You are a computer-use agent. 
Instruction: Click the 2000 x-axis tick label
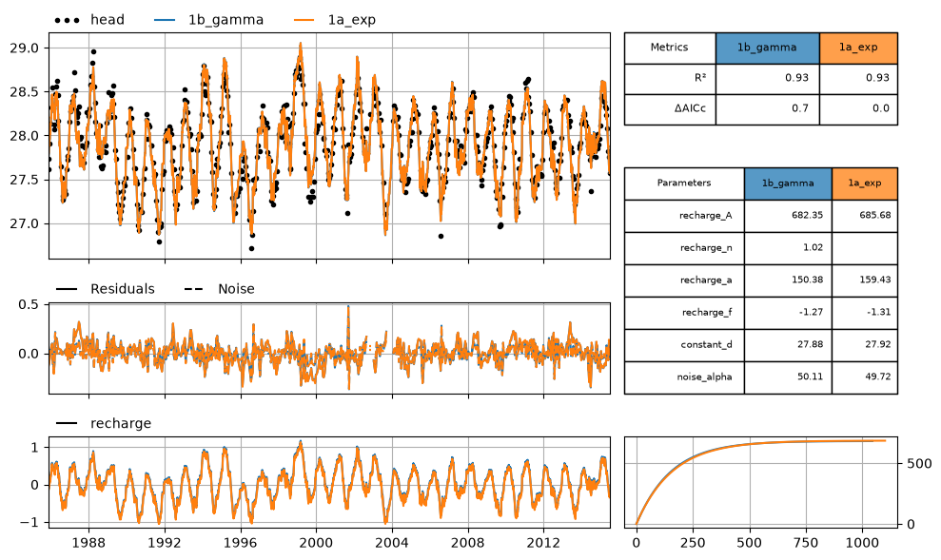tap(316, 543)
